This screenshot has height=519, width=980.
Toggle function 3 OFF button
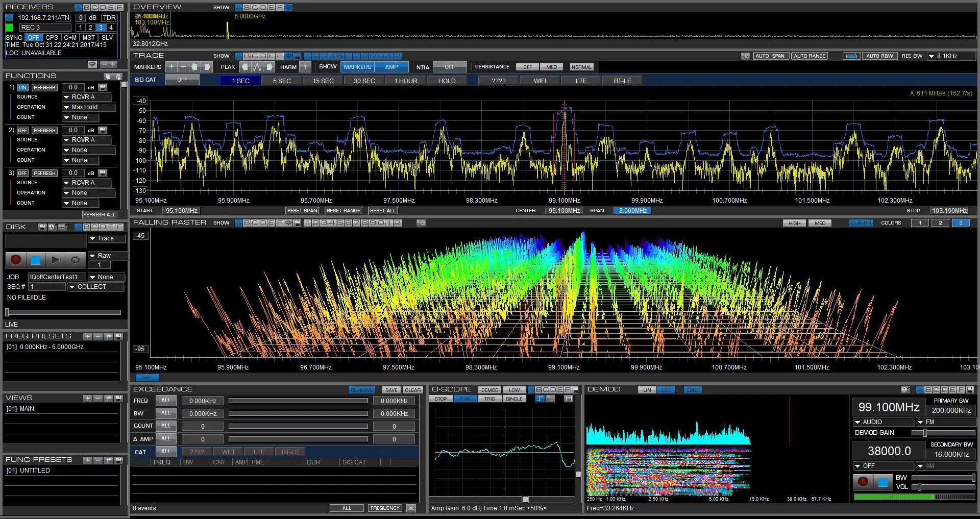(x=22, y=174)
